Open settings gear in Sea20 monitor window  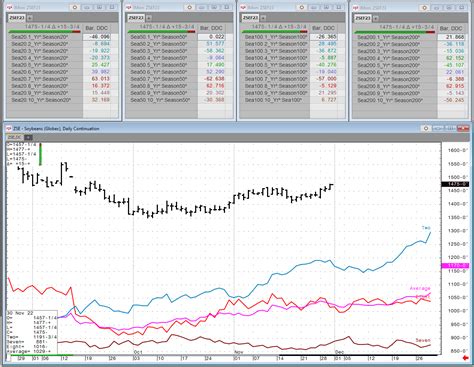click(75, 7)
